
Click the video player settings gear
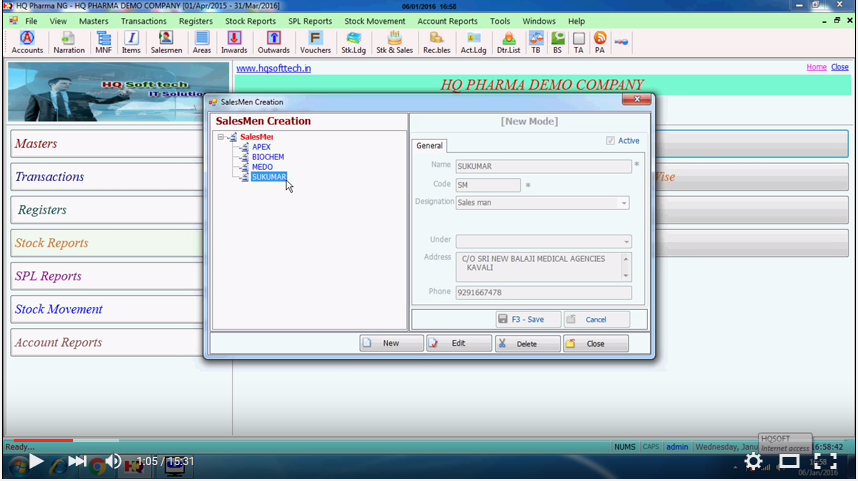[753, 462]
